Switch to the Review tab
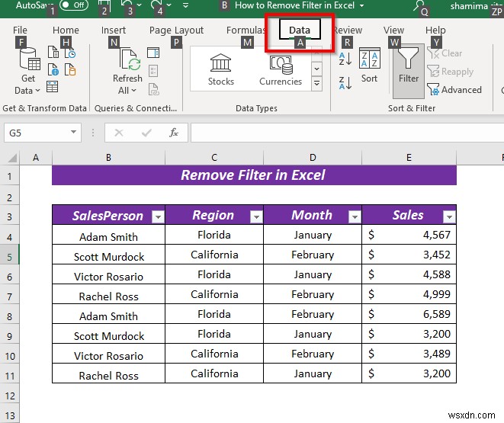Screen dimensions: 504x423 point(348,30)
